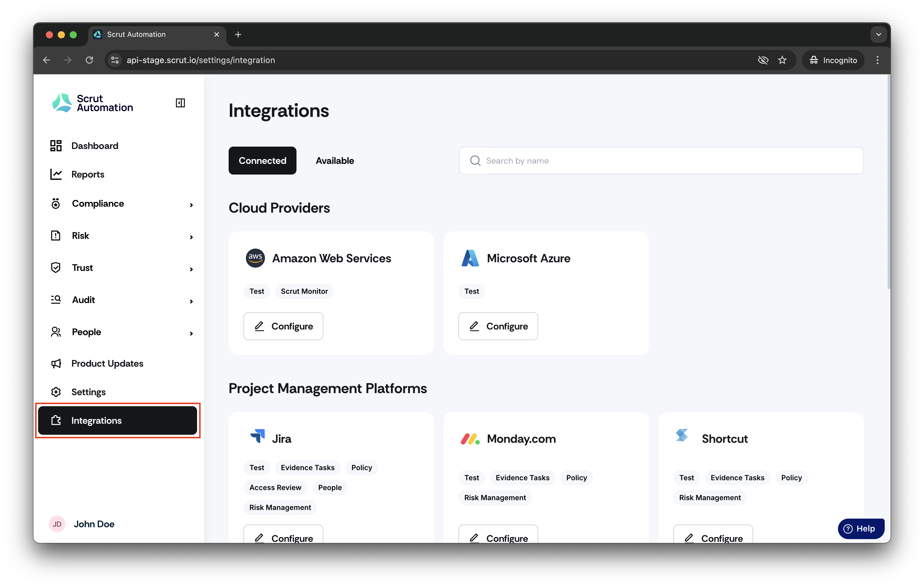Configure the Microsoft Azure integration
The image size is (924, 587).
pos(498,326)
